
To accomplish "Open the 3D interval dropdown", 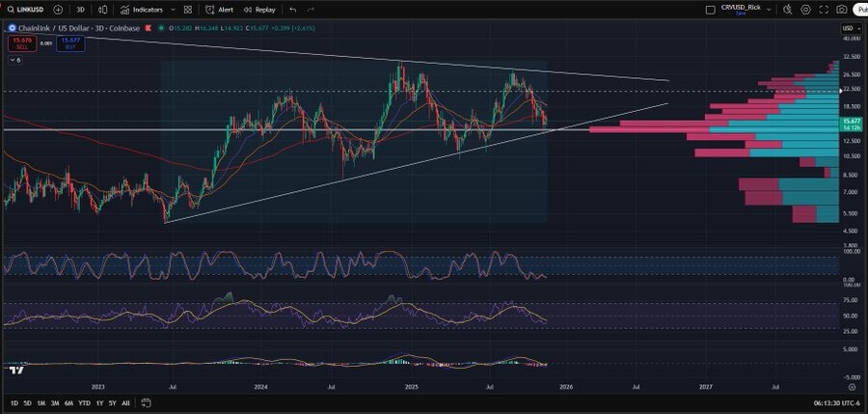I will 81,9.
